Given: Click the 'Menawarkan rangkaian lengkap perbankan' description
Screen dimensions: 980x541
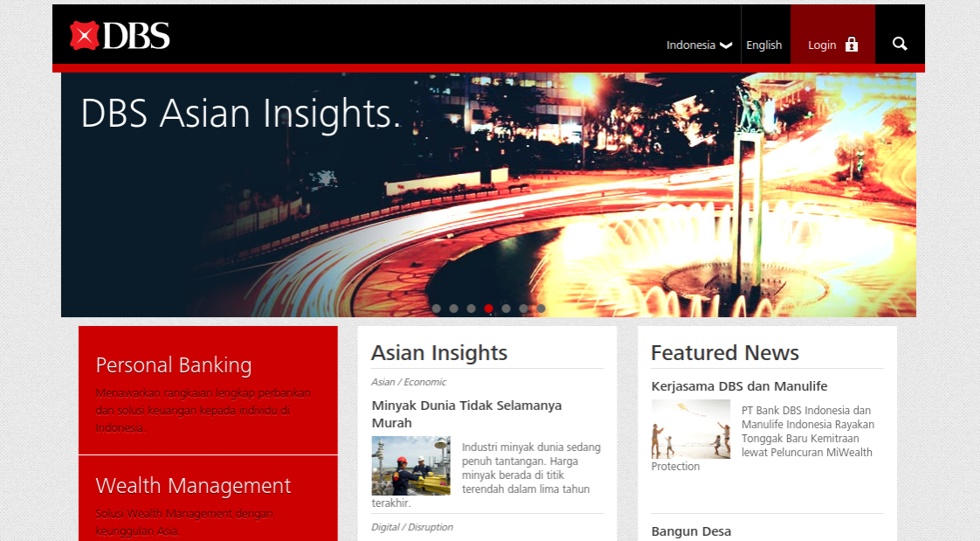Looking at the screenshot, I should tap(204, 393).
